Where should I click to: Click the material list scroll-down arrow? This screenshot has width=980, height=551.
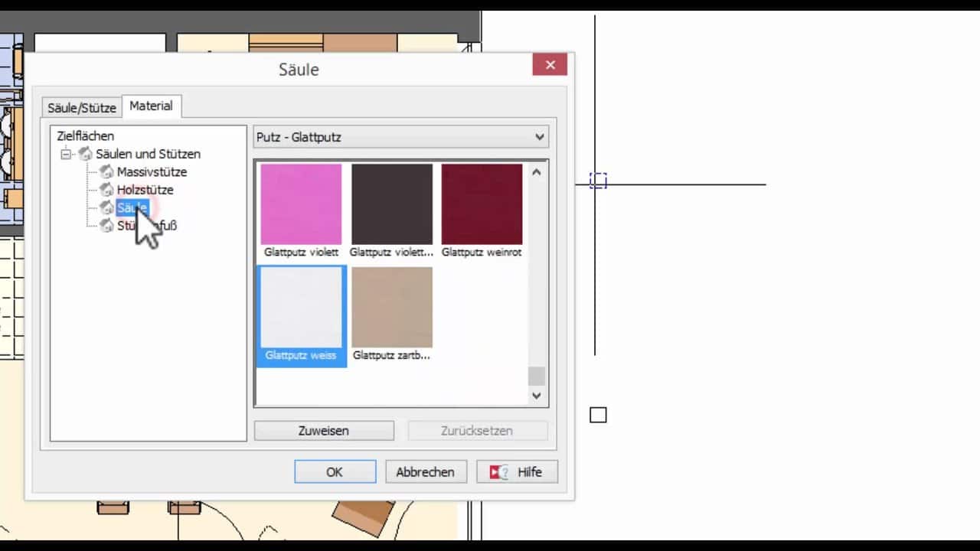coord(536,396)
